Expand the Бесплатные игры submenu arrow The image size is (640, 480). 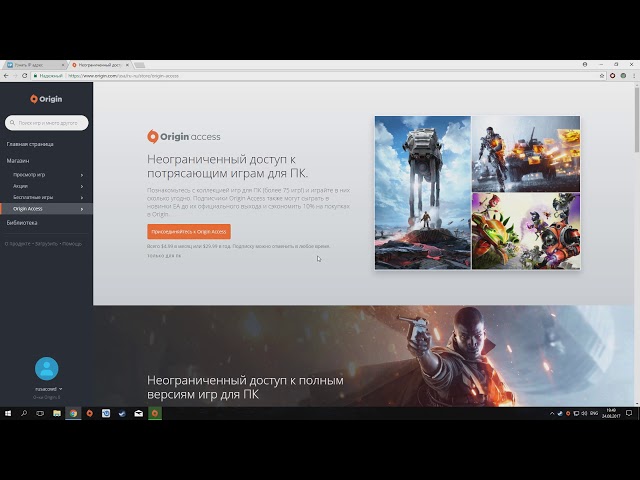[82, 198]
